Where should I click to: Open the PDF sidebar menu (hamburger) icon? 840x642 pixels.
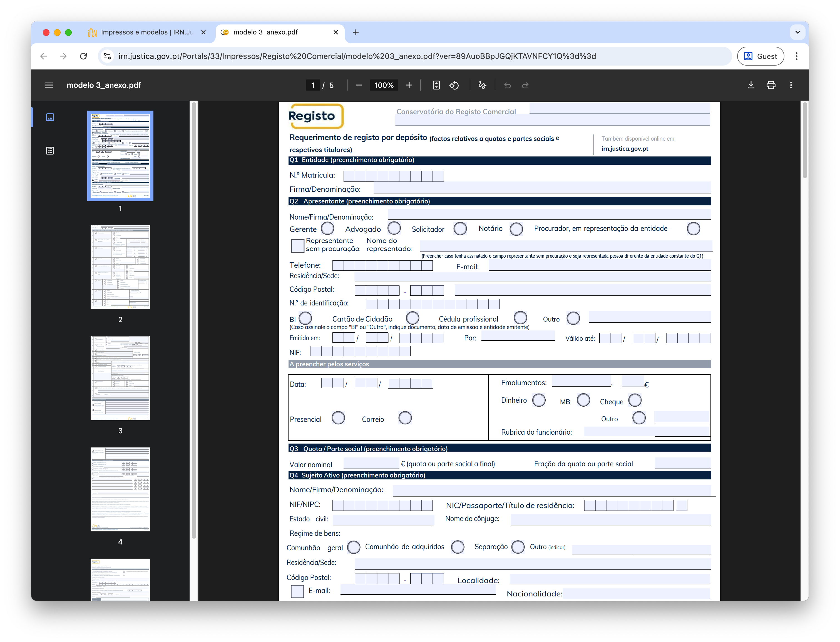[49, 85]
